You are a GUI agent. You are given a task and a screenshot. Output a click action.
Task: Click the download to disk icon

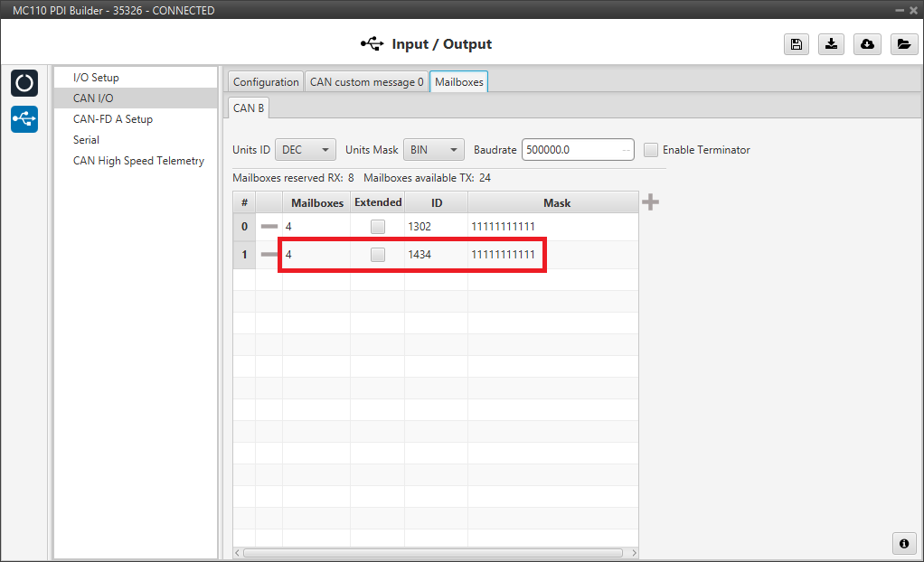click(831, 44)
